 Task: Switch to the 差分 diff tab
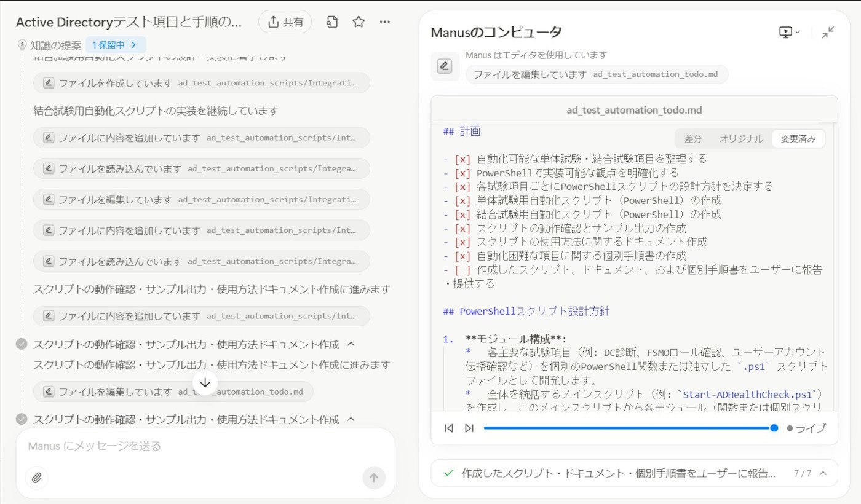[693, 139]
